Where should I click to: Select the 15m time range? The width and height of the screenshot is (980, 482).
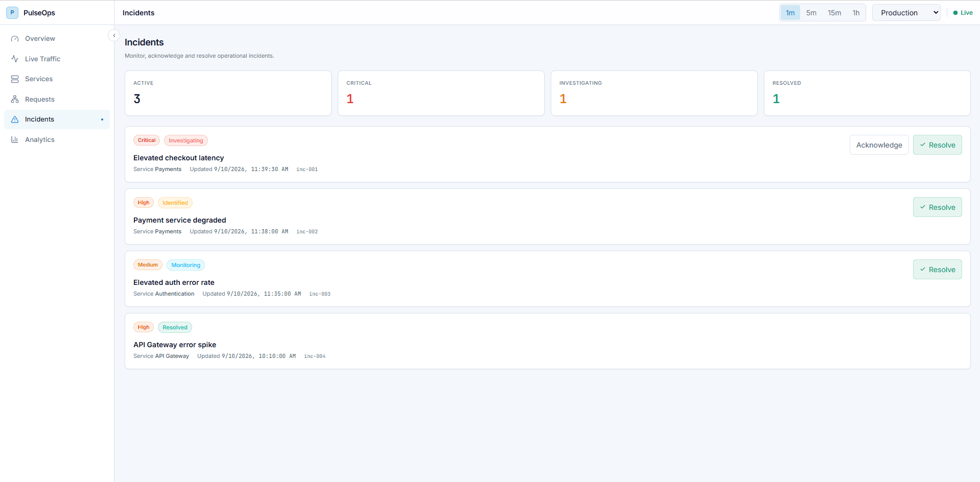[834, 13]
